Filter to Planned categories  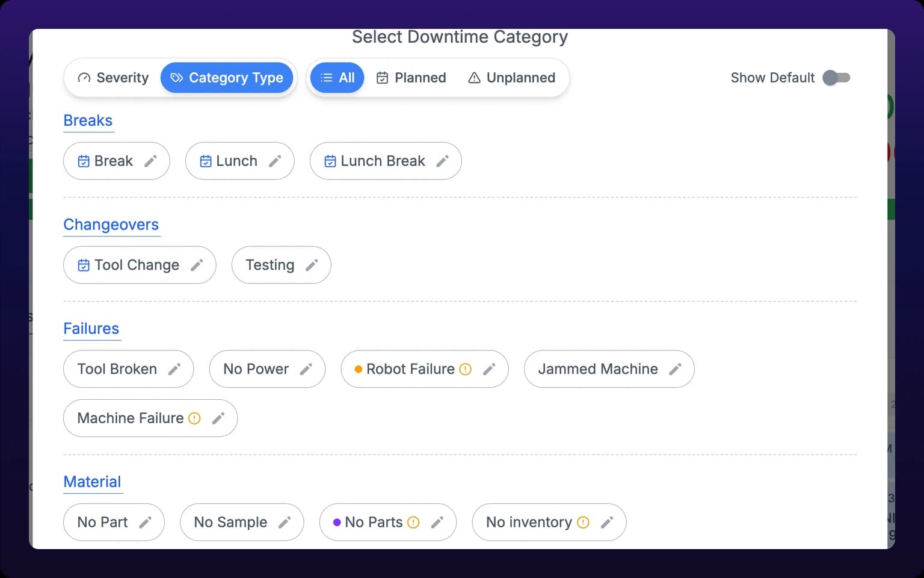point(411,78)
